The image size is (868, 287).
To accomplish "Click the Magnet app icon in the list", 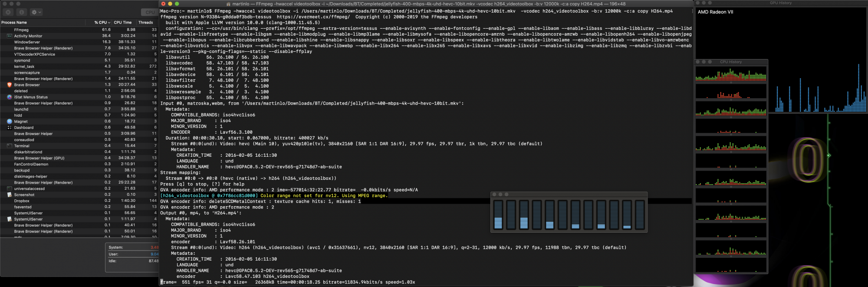I will click(x=10, y=121).
